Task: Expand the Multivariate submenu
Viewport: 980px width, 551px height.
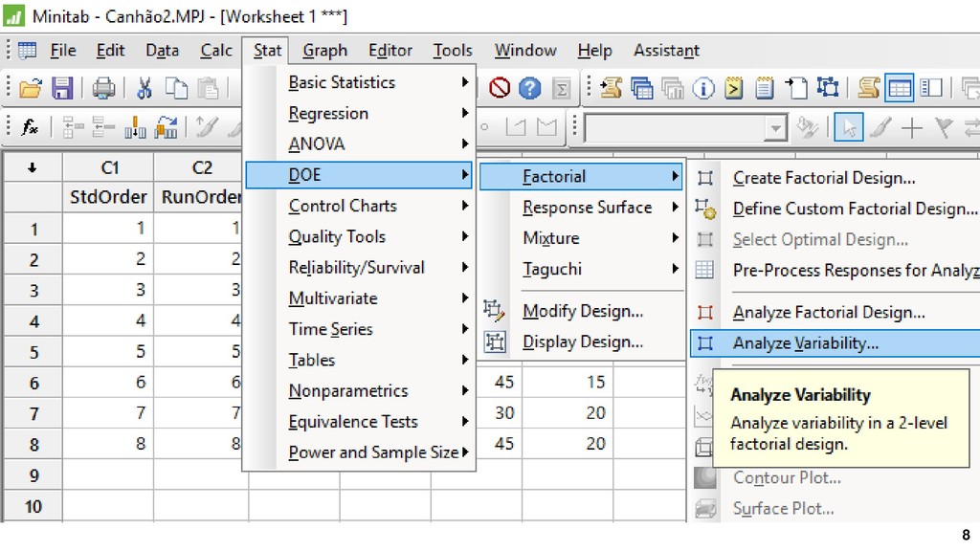Action: [x=360, y=298]
